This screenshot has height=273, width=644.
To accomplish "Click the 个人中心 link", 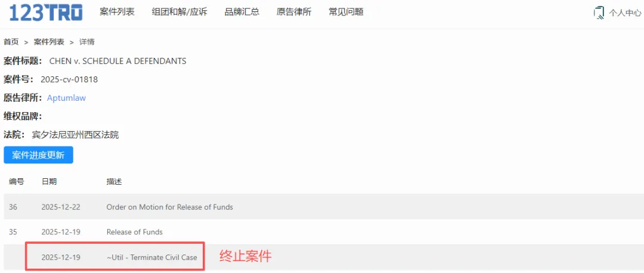I will [x=625, y=13].
